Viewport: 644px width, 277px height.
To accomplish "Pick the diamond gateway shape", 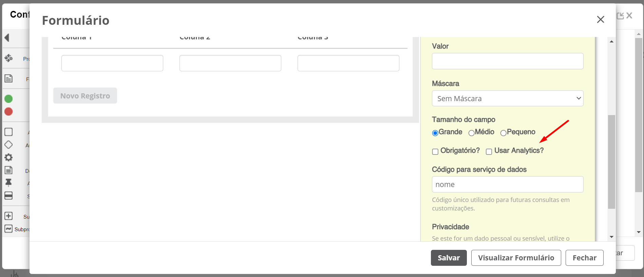I will click(8, 145).
